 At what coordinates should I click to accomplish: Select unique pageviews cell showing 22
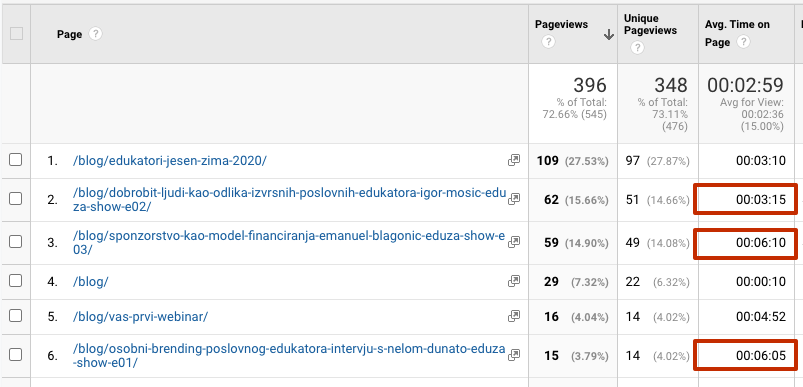[x=633, y=282]
